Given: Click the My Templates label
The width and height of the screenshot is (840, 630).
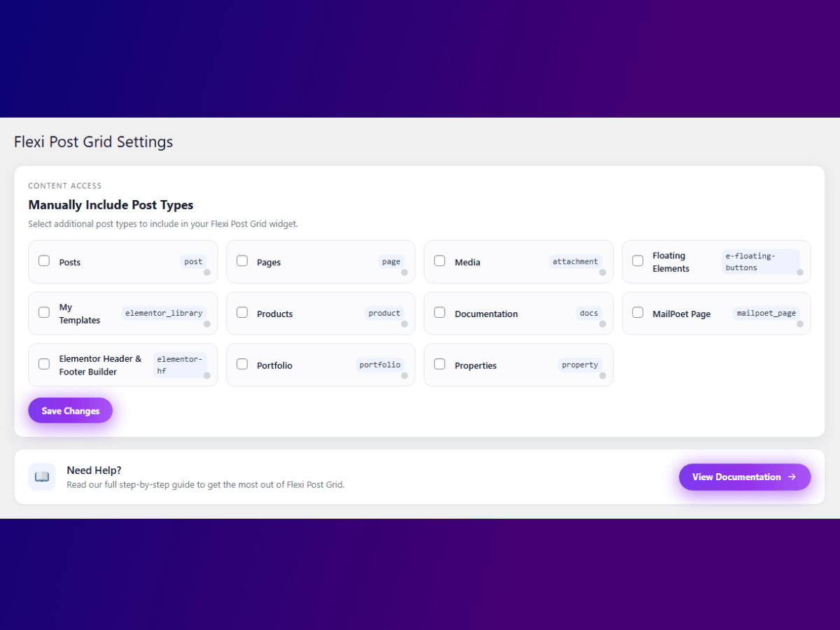Looking at the screenshot, I should 80,314.
